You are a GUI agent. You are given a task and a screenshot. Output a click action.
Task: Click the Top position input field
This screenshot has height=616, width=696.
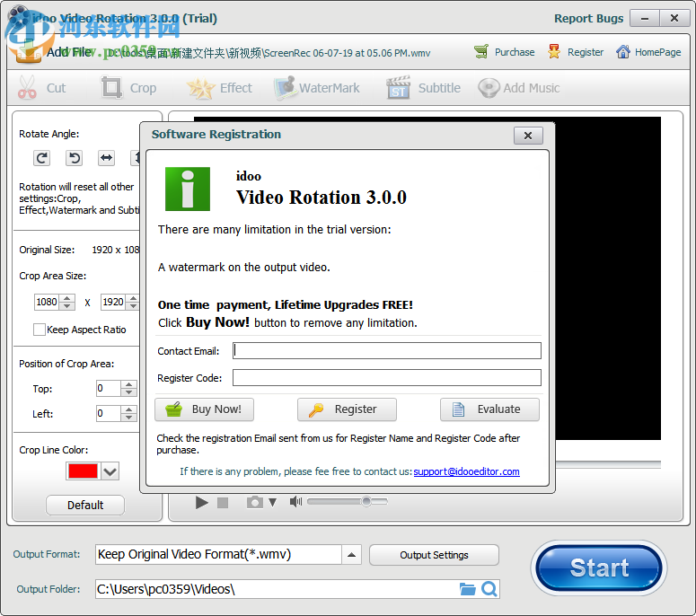point(109,388)
